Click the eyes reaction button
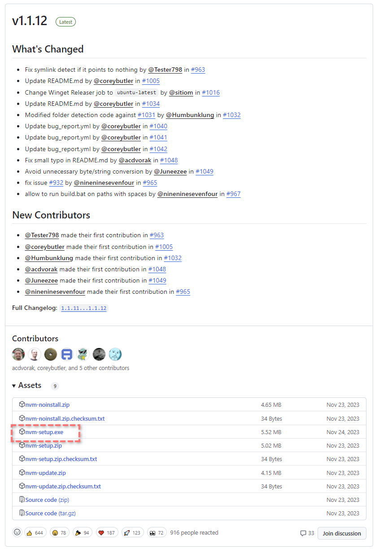This screenshot has height=553, width=392. click(x=157, y=533)
